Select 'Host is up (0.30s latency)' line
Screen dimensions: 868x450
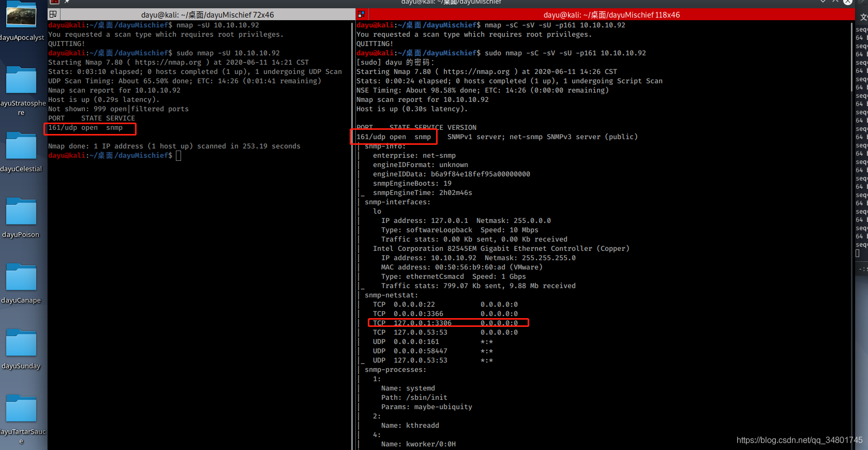(412, 109)
